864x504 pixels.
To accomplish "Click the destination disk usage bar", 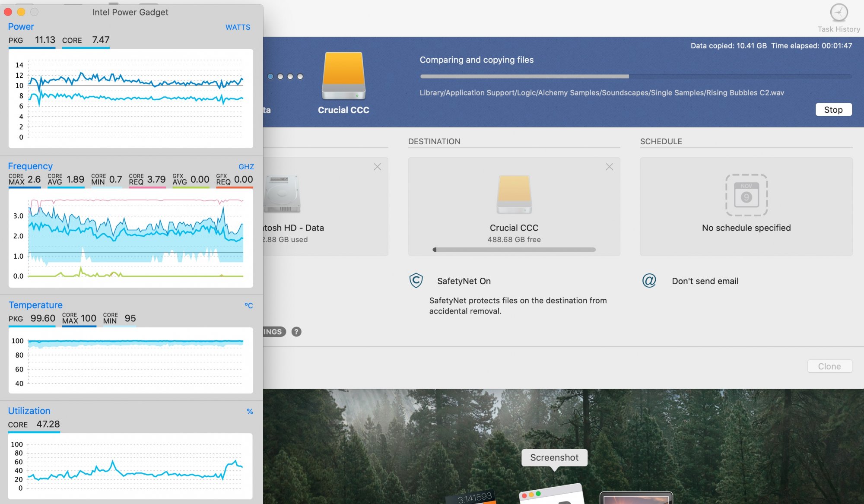I will pyautogui.click(x=514, y=250).
